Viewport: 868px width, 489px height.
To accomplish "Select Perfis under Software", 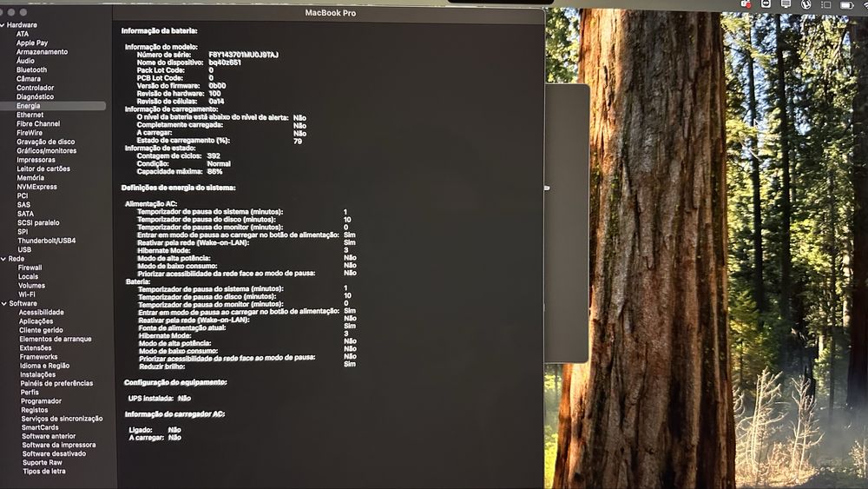I will coord(30,392).
